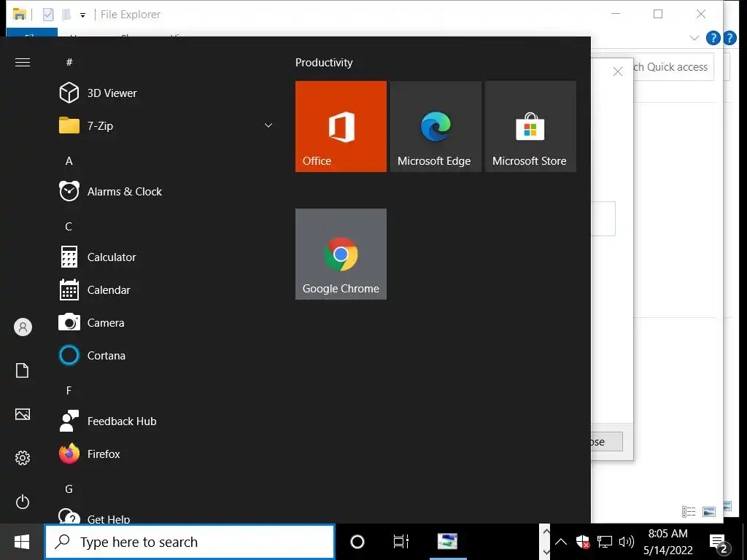Open the user account icon in Start
747x560 pixels.
(x=23, y=327)
